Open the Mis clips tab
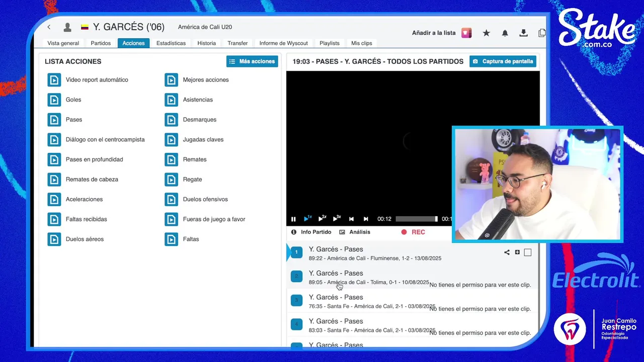The width and height of the screenshot is (644, 362). point(362,43)
